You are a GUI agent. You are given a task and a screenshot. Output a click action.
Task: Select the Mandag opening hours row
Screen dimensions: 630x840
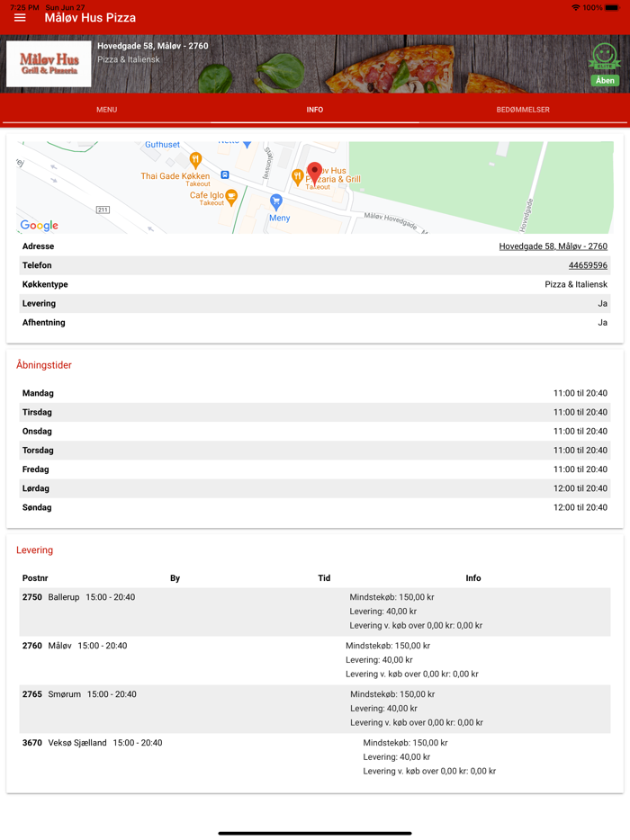pos(315,393)
